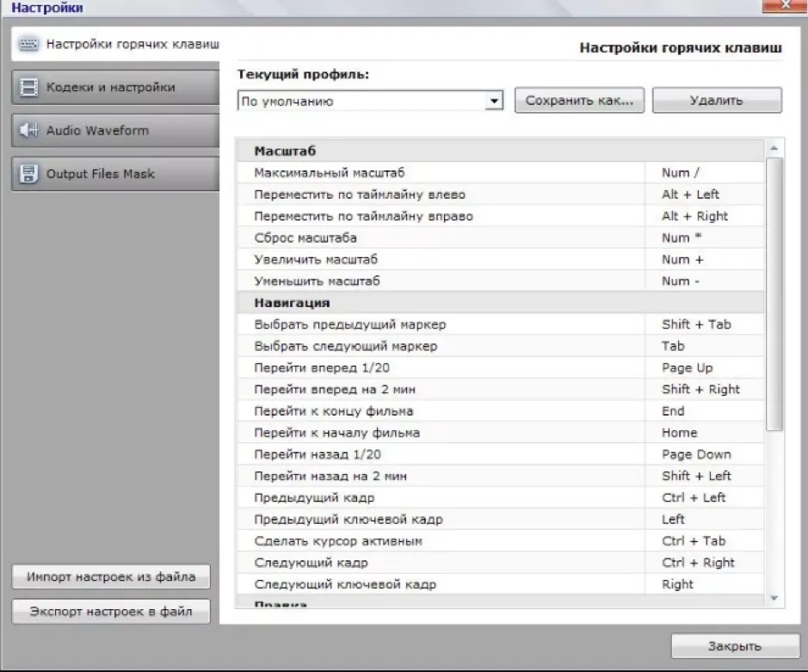Click the hotkey list scroll-up arrow

point(774,148)
